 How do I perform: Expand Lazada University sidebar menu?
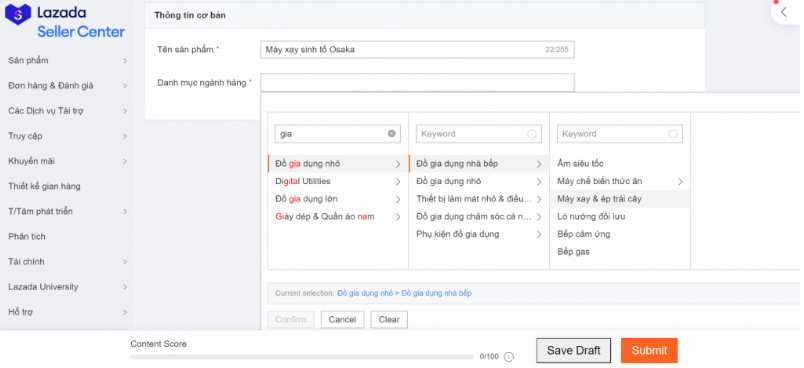tap(67, 287)
